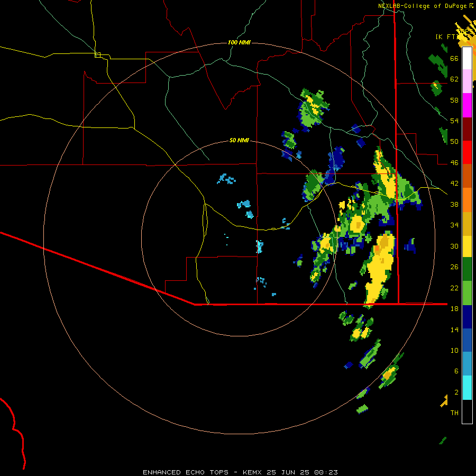
Task: Click the "38" scale value
Action: point(454,204)
